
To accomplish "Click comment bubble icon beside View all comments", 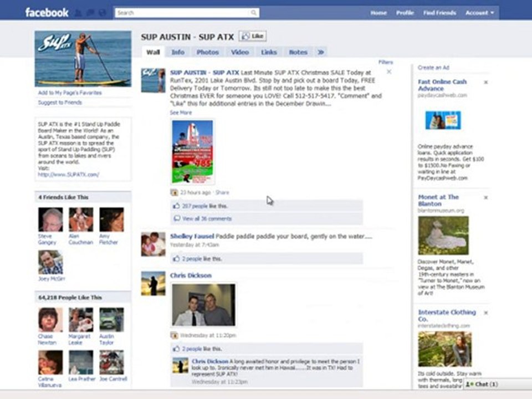I will tap(177, 218).
